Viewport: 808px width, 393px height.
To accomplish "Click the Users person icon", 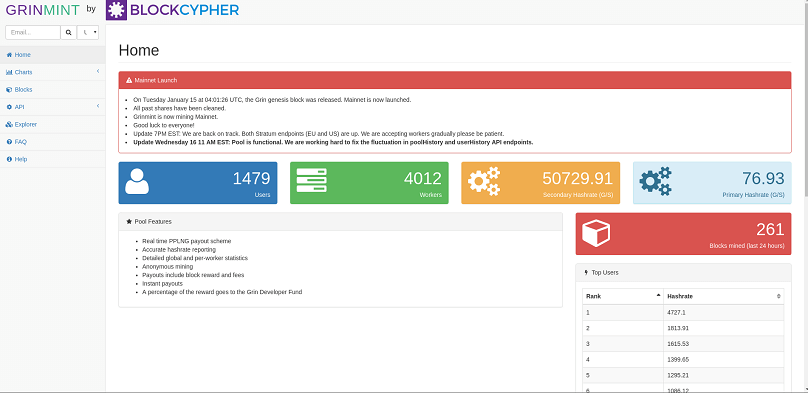I will tap(137, 181).
